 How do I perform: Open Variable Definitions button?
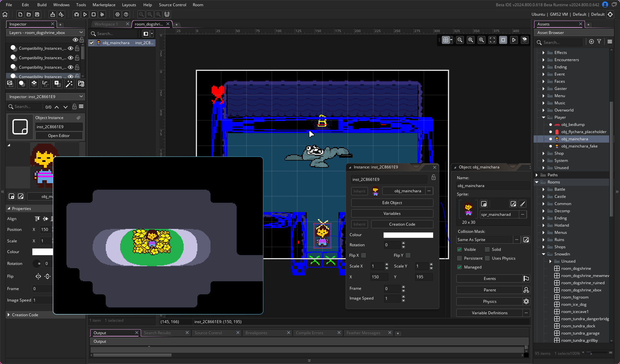coord(490,313)
